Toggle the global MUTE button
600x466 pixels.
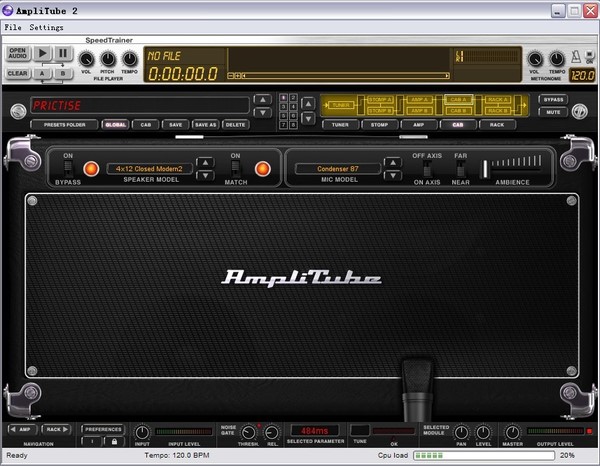pos(553,112)
